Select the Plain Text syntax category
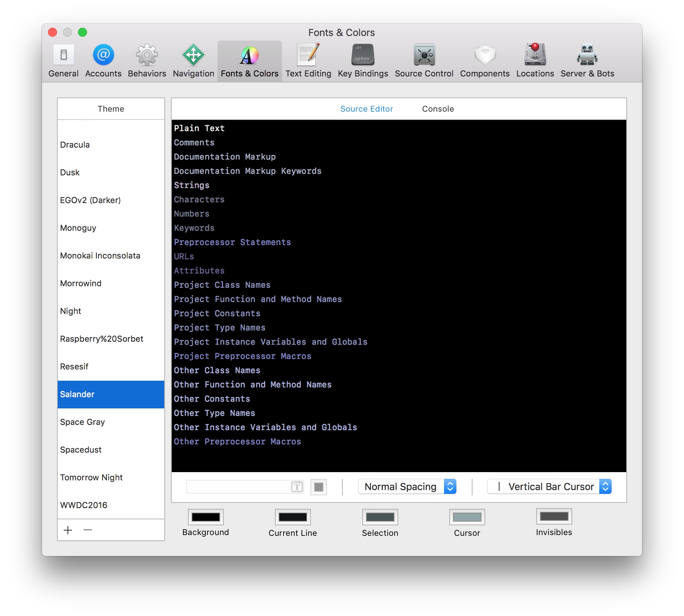The width and height of the screenshot is (684, 616). [399, 129]
